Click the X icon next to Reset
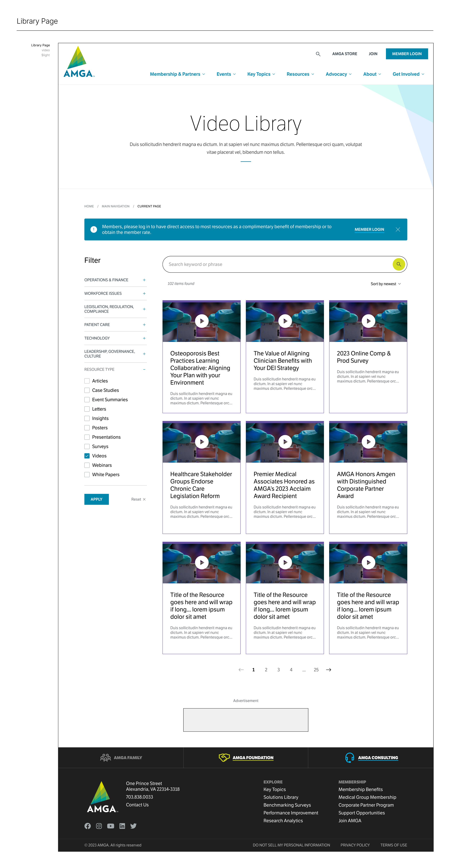 144,499
